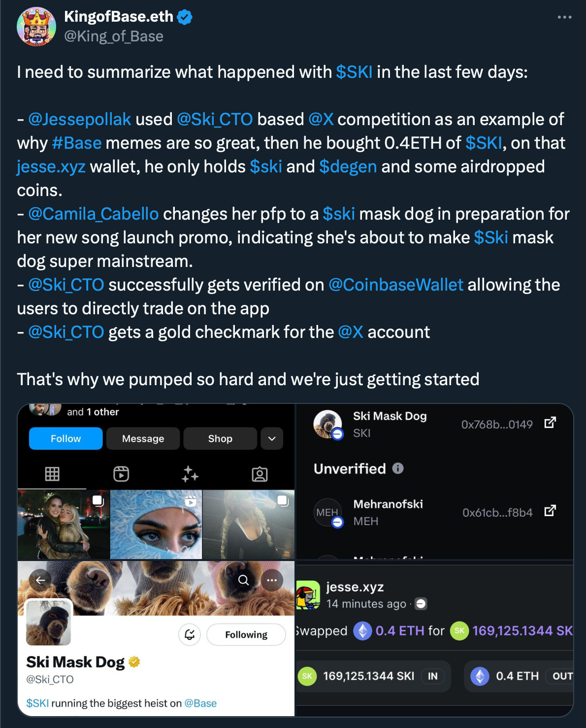
Task: Click the sparkle AI tab icon
Action: coord(190,474)
